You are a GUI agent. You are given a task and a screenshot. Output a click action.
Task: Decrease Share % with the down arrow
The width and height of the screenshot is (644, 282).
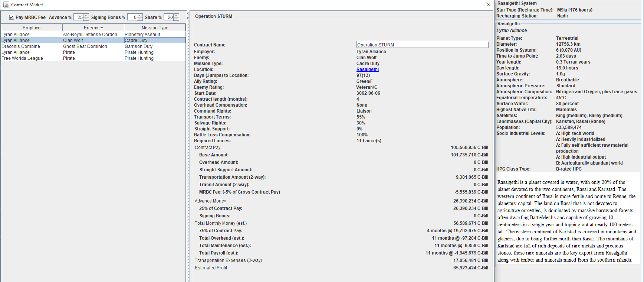176,19
